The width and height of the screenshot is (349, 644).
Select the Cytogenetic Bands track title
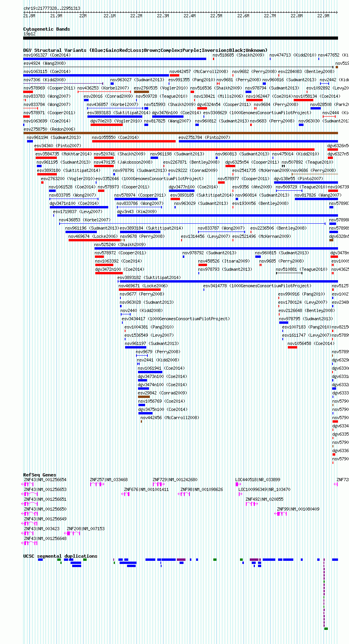coord(47,29)
